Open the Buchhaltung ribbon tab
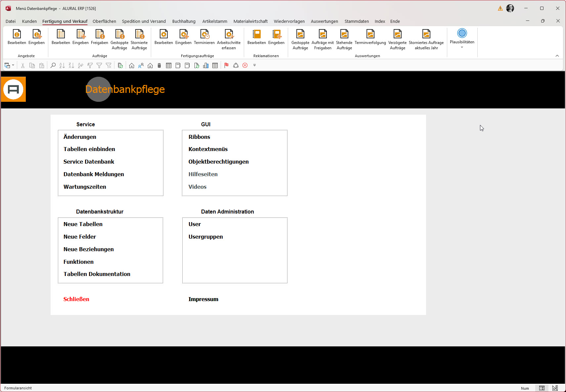Screen dimensions: 566x392 click(184, 21)
